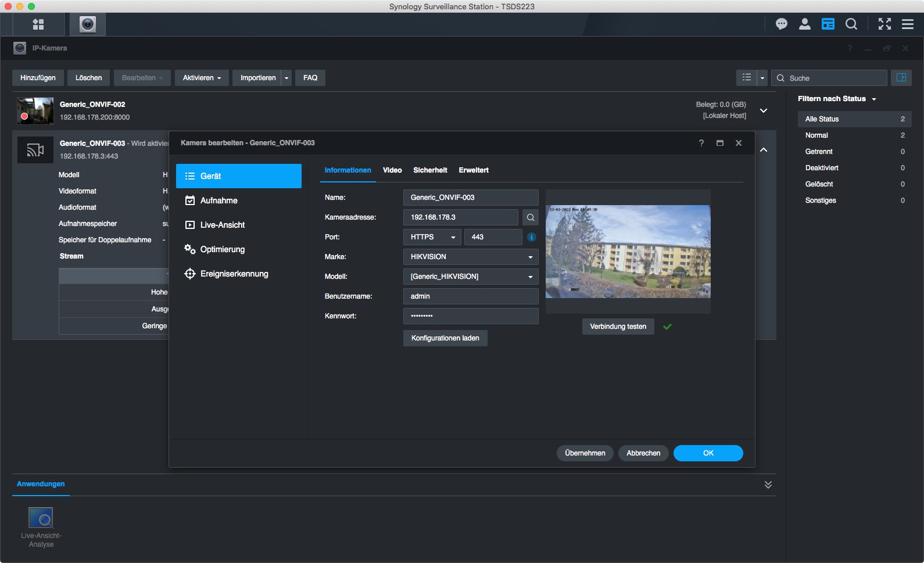Click the Benutzername input field
Viewport: 924px width, 563px height.
point(470,296)
